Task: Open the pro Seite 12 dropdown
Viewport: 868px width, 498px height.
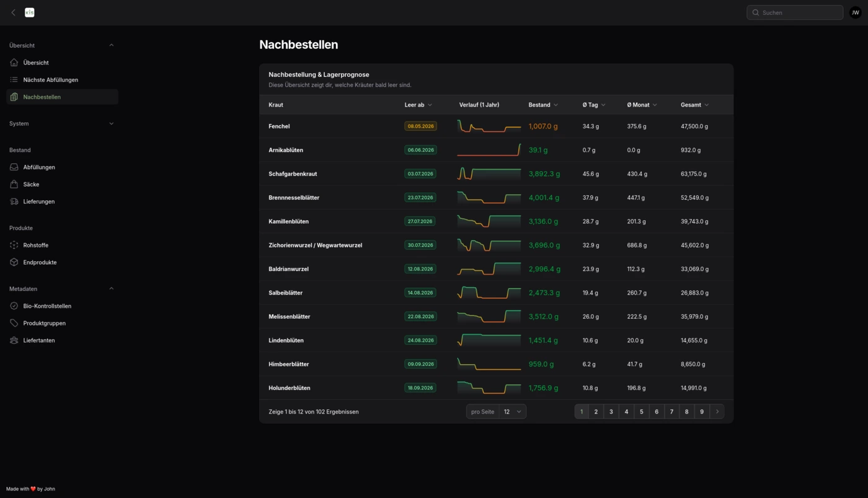Action: click(x=512, y=412)
